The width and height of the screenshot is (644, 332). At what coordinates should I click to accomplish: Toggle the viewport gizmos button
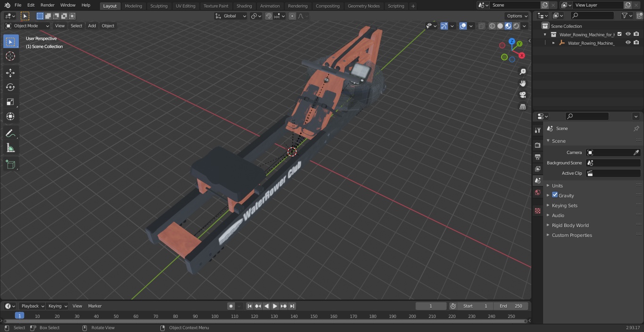click(x=444, y=26)
